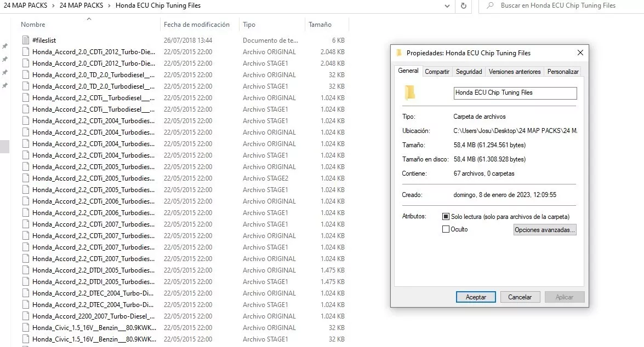Click file icon of Honda_Accord_2200_2007_Turbo-Diesel row
The width and height of the screenshot is (644, 347).
(x=25, y=316)
